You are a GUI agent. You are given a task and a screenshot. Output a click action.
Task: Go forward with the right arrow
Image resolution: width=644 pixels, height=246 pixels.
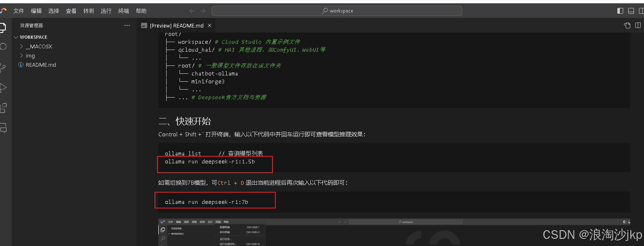tap(203, 11)
